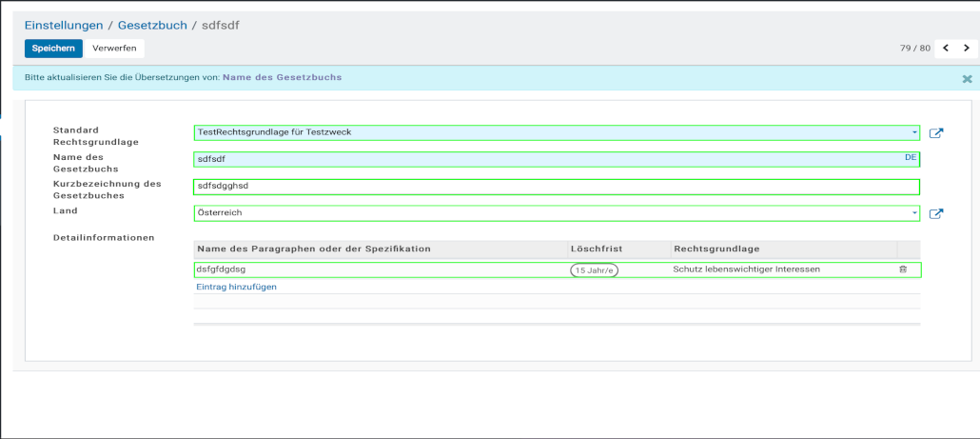Click the 79 / 80 pager counter

[912, 48]
